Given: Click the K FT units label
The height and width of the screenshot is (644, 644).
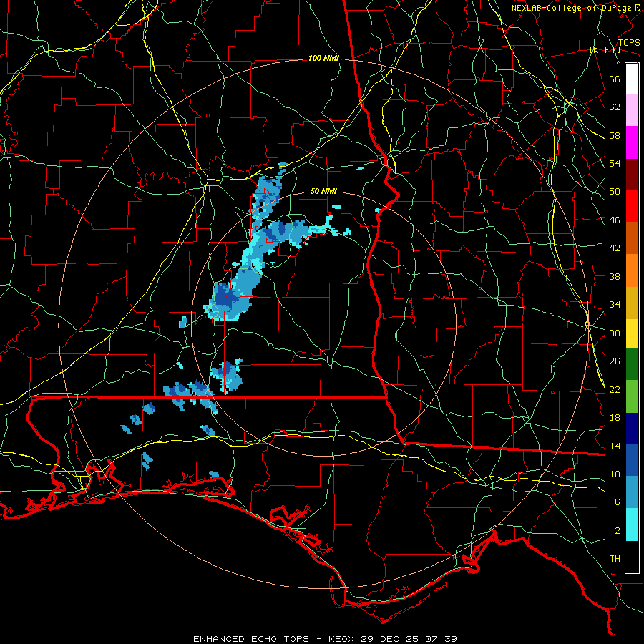Looking at the screenshot, I should (605, 50).
